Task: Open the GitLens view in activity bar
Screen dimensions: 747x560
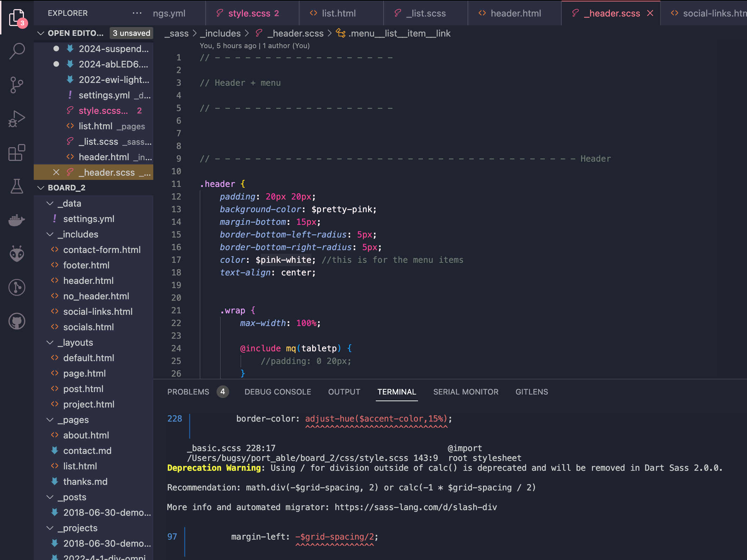Action: [x=17, y=287]
